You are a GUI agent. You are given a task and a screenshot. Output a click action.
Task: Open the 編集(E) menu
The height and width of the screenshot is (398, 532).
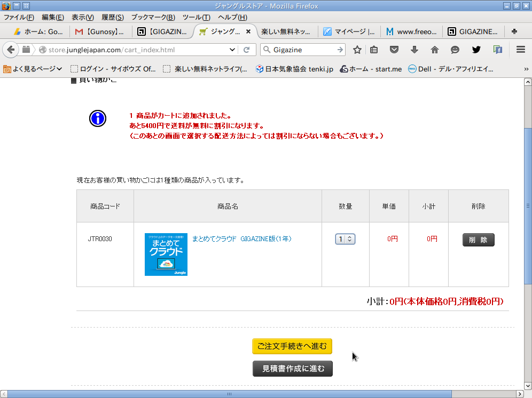53,17
